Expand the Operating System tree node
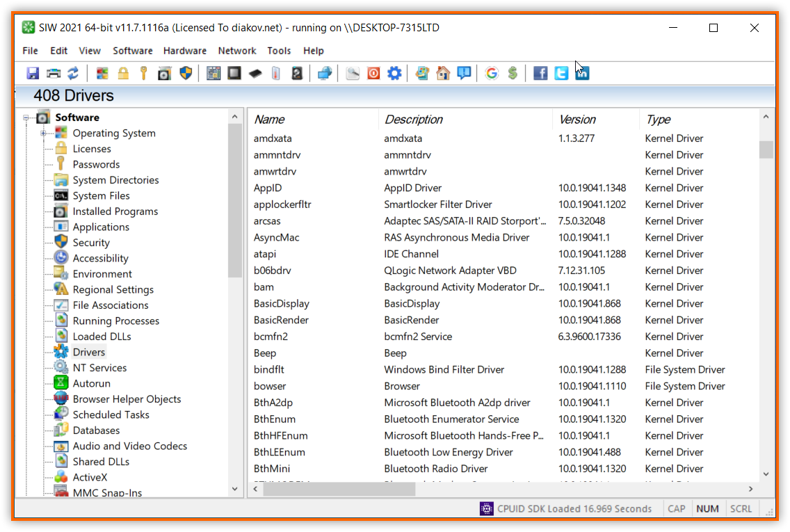Image resolution: width=790 pixels, height=532 pixels. pos(44,134)
